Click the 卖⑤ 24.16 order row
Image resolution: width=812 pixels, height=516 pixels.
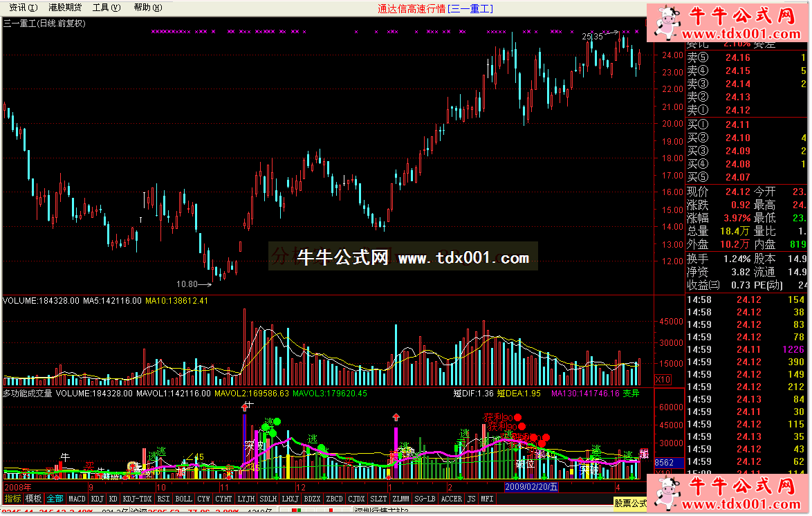pyautogui.click(x=746, y=57)
